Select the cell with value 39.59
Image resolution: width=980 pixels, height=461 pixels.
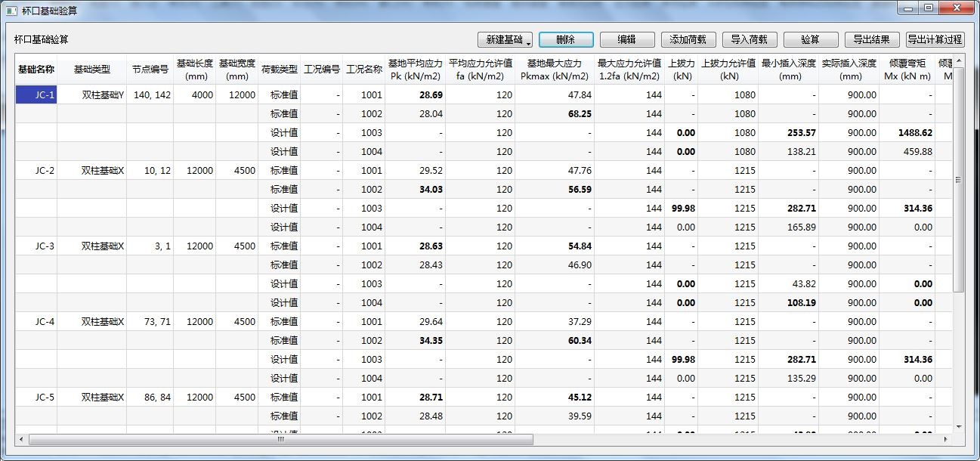coord(554,416)
